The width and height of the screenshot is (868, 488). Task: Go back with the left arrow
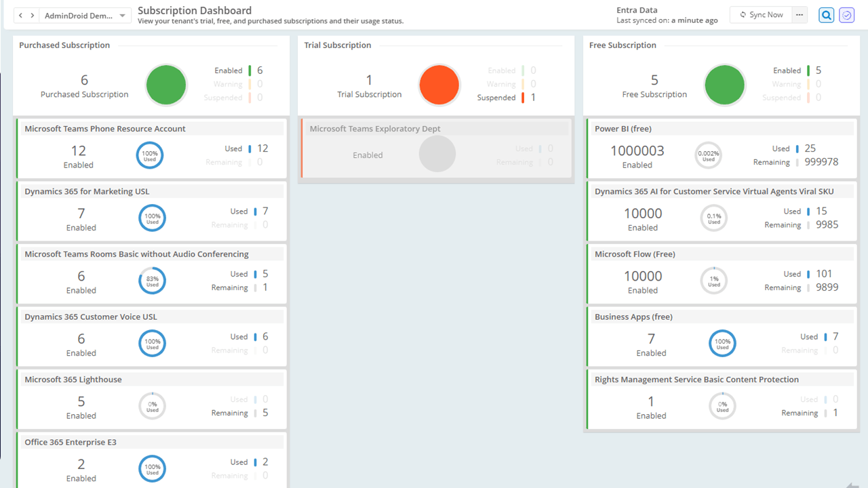pyautogui.click(x=21, y=16)
